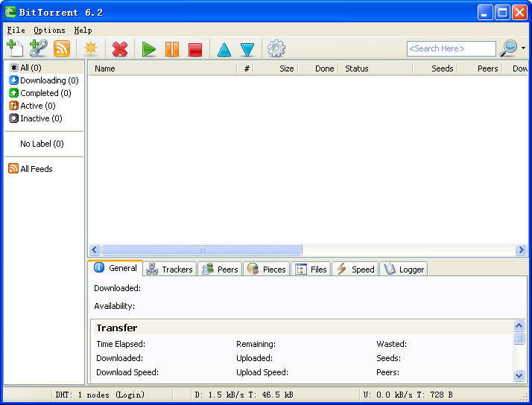Click the Create New Torrent star icon
This screenshot has width=532, height=405.
(x=91, y=48)
